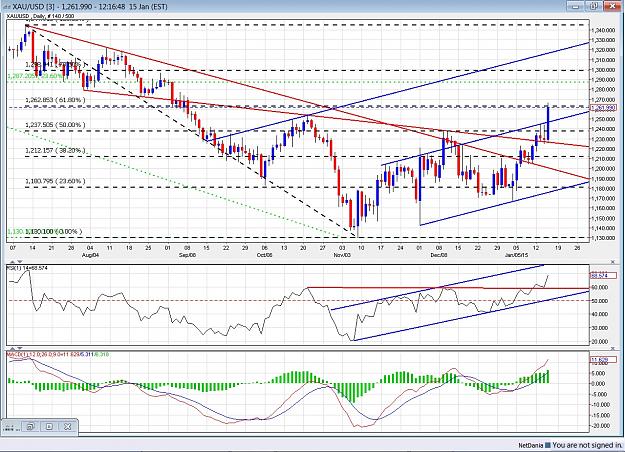Screen dimensions: 625x452
Task: Maximize the XAU/USD chart window
Action: [x=594, y=6]
